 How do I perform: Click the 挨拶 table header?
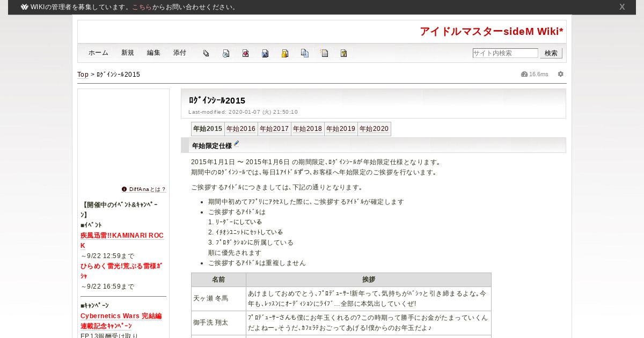369,280
